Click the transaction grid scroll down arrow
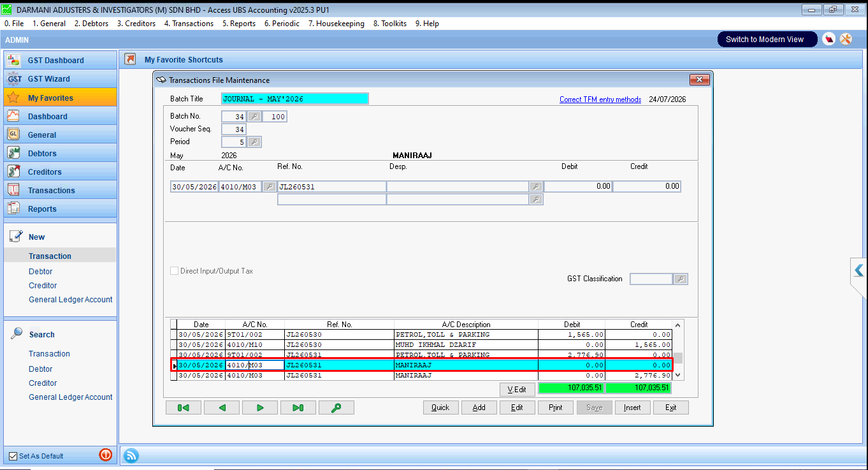Viewport: 868px width, 470px height. (678, 376)
